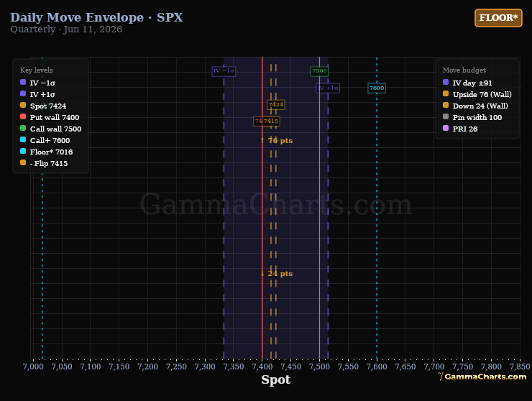Click the 7,600 x-axis tick label
The image size is (532, 401).
pyautogui.click(x=377, y=367)
